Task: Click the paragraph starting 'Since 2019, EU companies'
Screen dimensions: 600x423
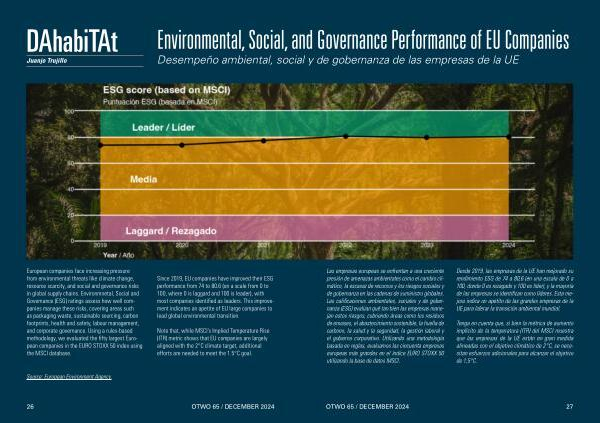Action: [215, 297]
